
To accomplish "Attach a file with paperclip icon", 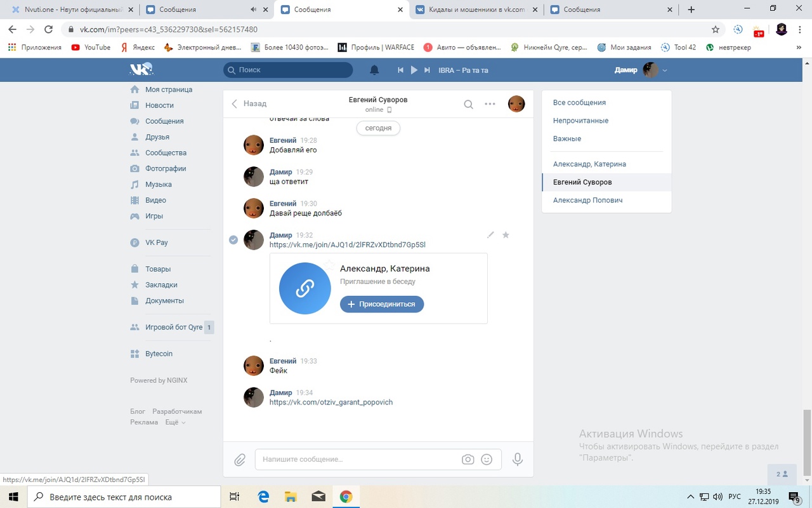I will (240, 460).
